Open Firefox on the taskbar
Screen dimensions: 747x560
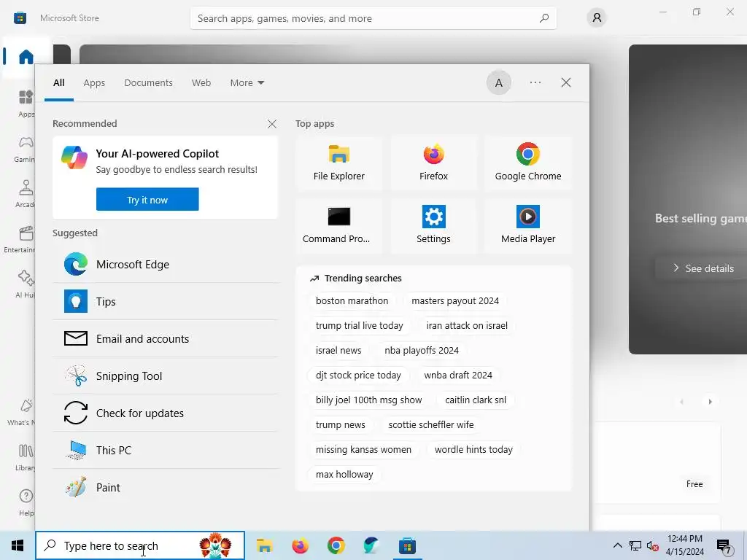300,545
